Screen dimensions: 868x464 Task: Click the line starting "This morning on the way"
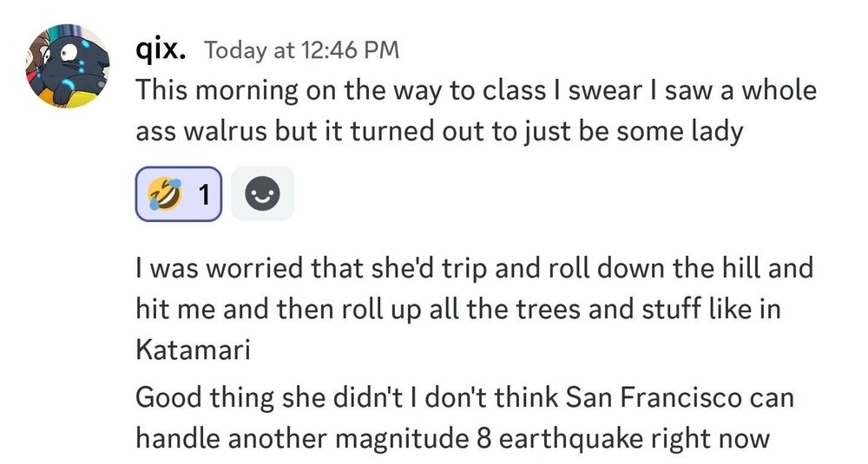click(x=476, y=91)
